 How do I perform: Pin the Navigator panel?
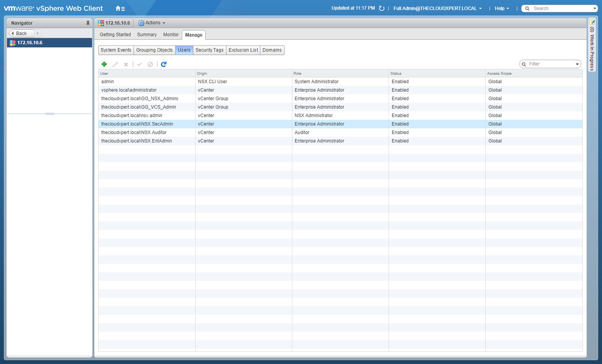[88, 23]
